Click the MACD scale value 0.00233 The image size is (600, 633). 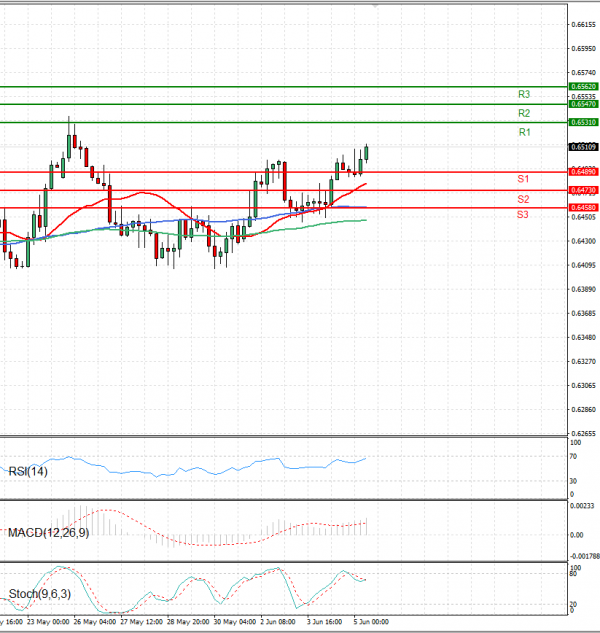pyautogui.click(x=582, y=506)
